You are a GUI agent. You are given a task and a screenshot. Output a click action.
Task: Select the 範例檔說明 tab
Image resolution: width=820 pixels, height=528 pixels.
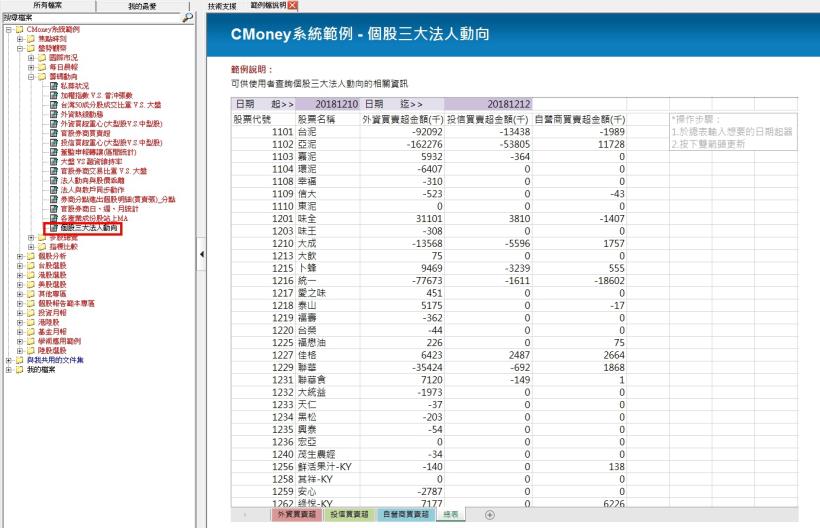tap(268, 5)
